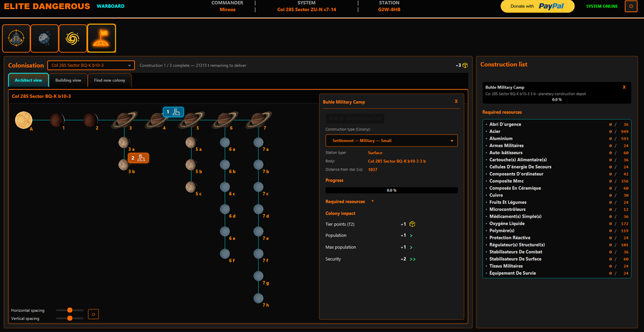Select moon 7 d
The height and width of the screenshot is (332, 644).
point(258,209)
